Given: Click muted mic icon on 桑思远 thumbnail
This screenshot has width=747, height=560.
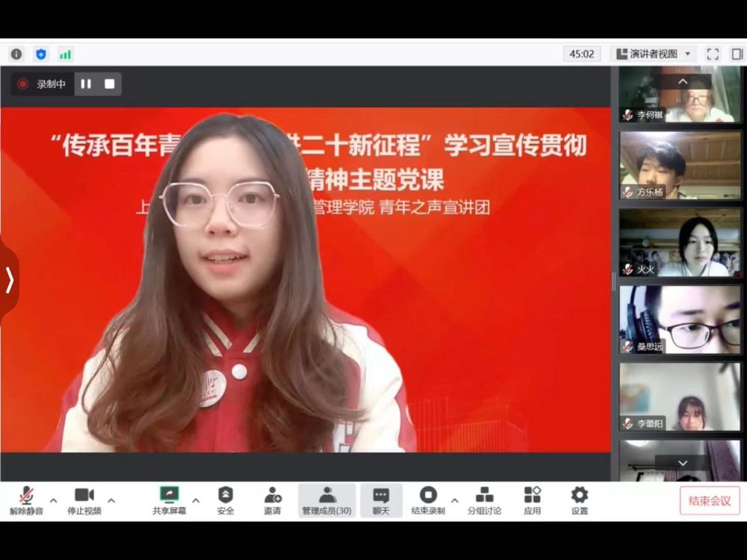Looking at the screenshot, I should [x=628, y=346].
